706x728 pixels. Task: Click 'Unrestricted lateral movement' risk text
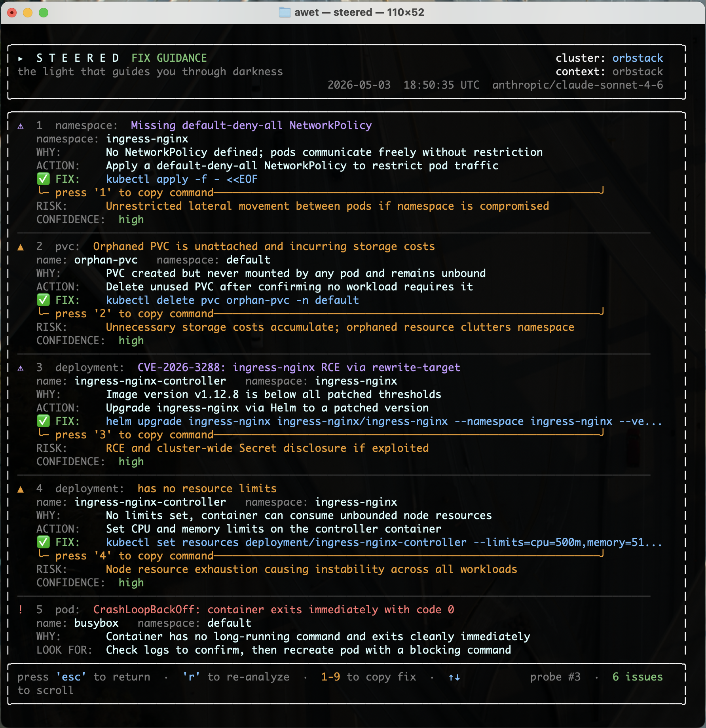[327, 206]
